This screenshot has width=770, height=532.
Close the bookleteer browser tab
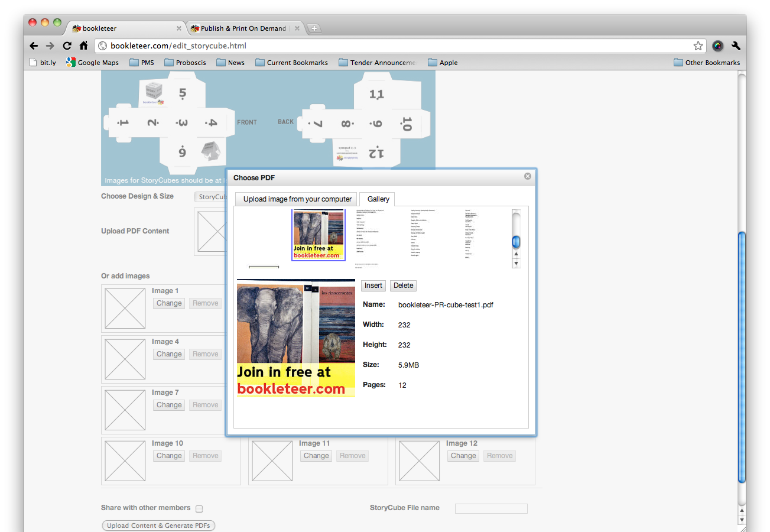click(x=179, y=28)
